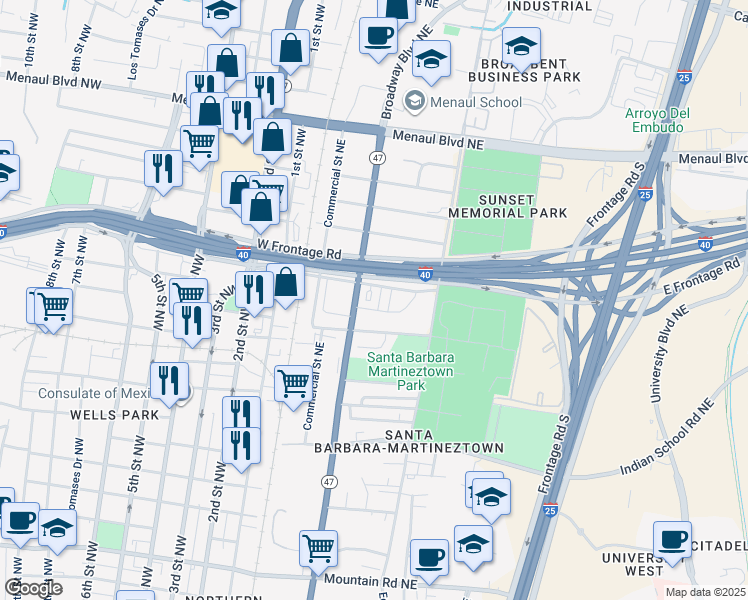Click the Route 47 shield below Menaul Blvd NE

coord(377,157)
